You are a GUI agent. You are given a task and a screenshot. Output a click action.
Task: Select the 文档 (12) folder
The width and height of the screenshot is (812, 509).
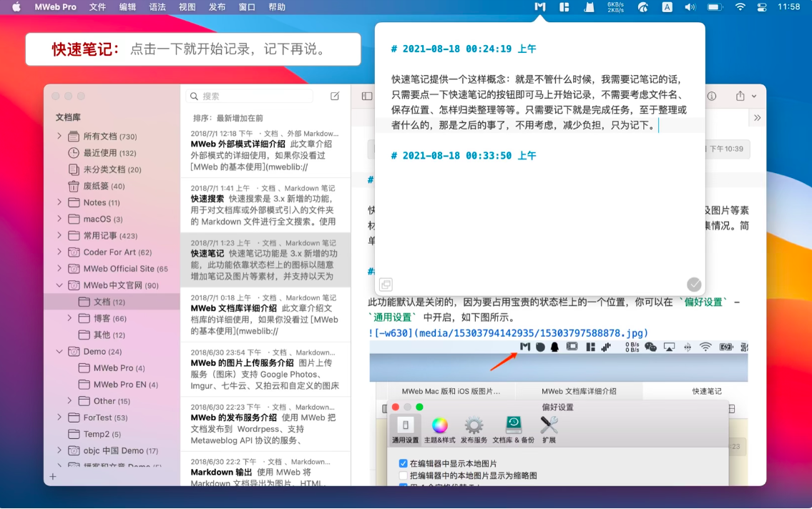[x=112, y=302]
